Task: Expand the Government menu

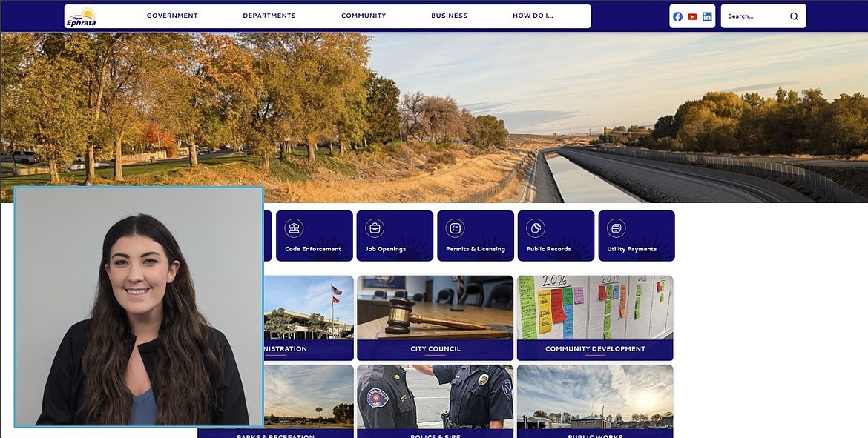Action: coord(172,16)
